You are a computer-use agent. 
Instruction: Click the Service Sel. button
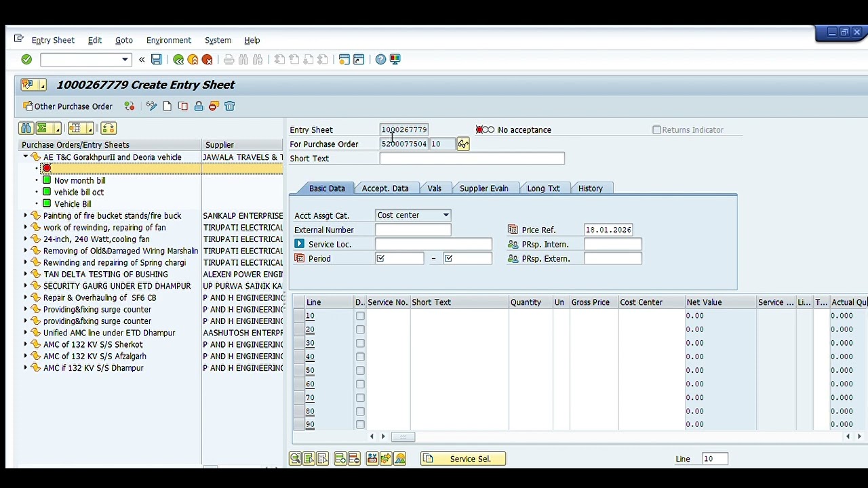(x=463, y=459)
